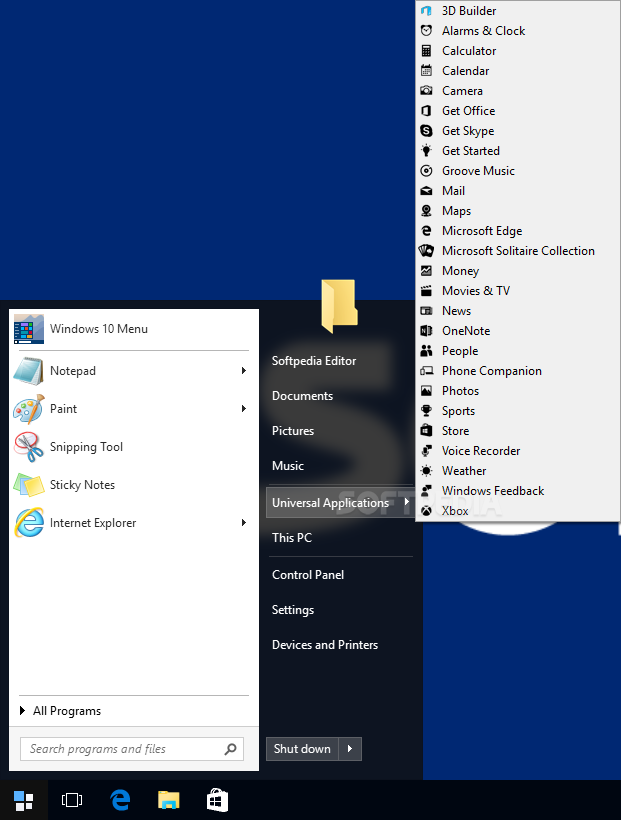
Task: Open File Explorer from taskbar
Action: point(168,800)
